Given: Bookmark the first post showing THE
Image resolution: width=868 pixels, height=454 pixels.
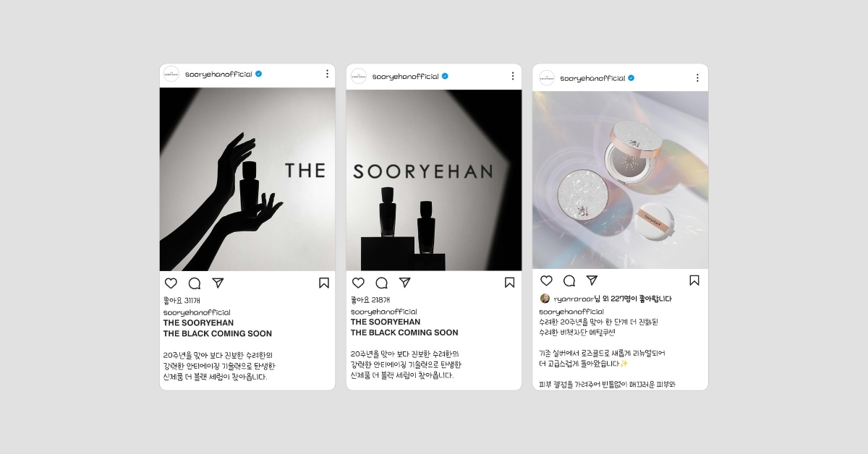Looking at the screenshot, I should coord(324,283).
